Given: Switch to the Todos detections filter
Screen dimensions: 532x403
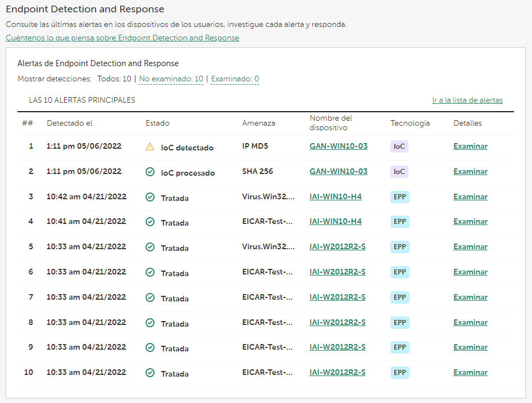Looking at the screenshot, I should click(x=114, y=79).
